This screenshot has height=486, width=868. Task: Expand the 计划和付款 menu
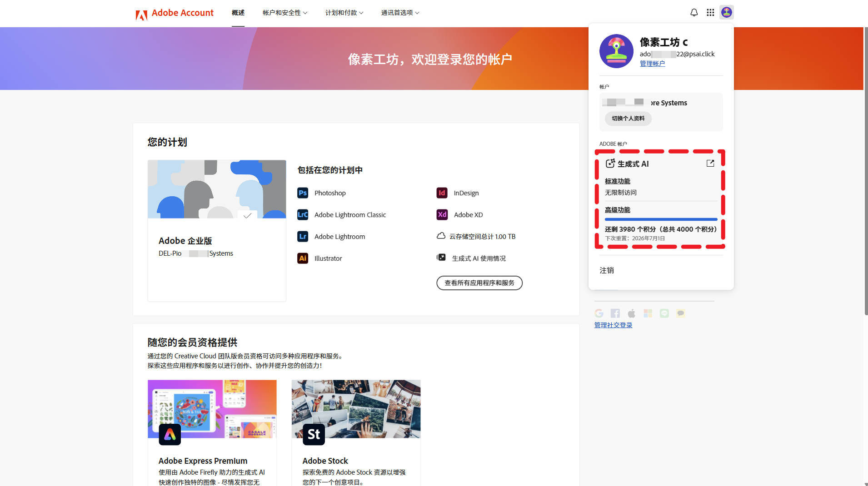(x=344, y=13)
